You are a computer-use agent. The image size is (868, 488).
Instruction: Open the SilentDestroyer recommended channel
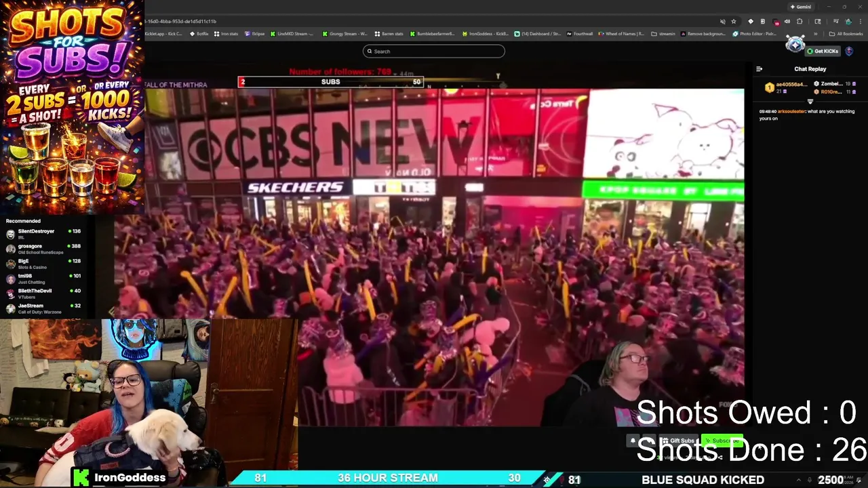43,234
